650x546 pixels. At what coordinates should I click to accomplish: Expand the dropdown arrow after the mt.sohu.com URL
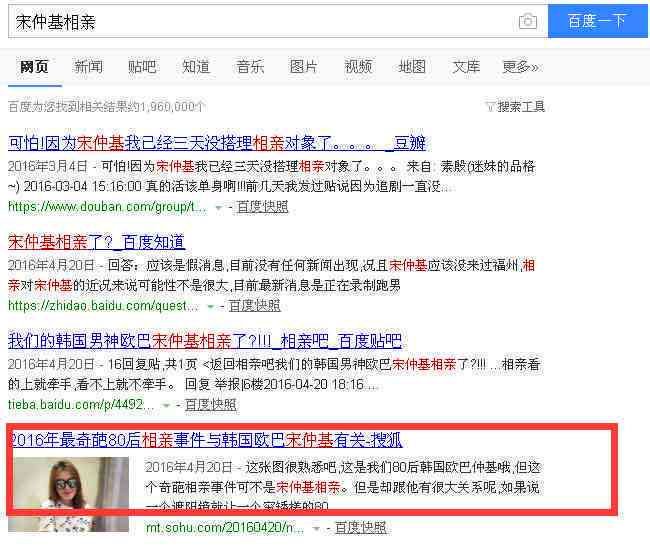[317, 529]
